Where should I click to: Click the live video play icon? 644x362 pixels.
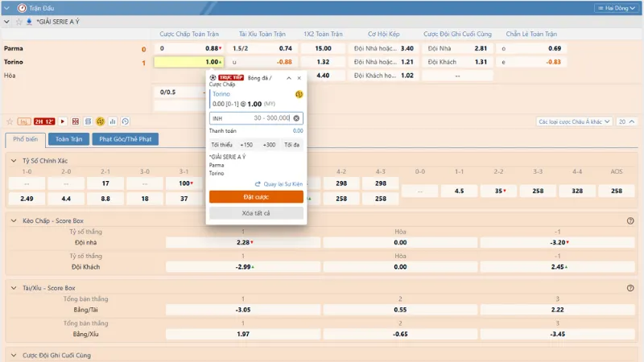click(64, 121)
